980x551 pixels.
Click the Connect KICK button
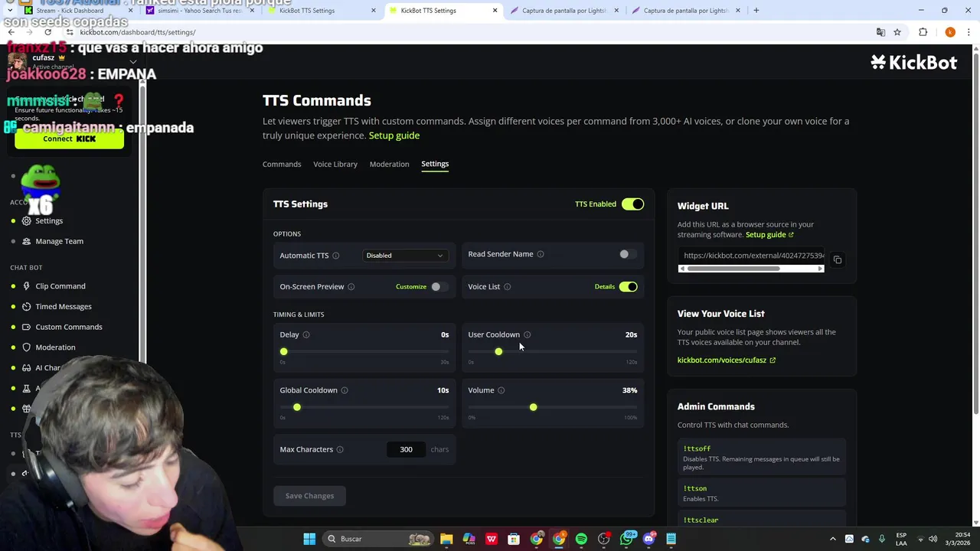click(69, 139)
